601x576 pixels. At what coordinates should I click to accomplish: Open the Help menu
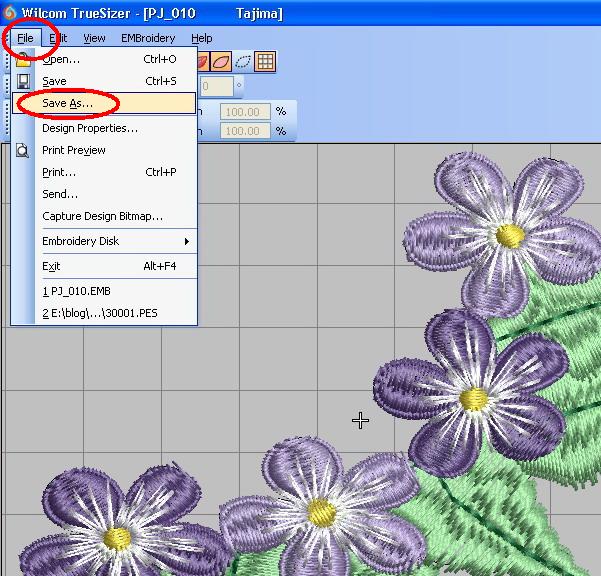[202, 38]
